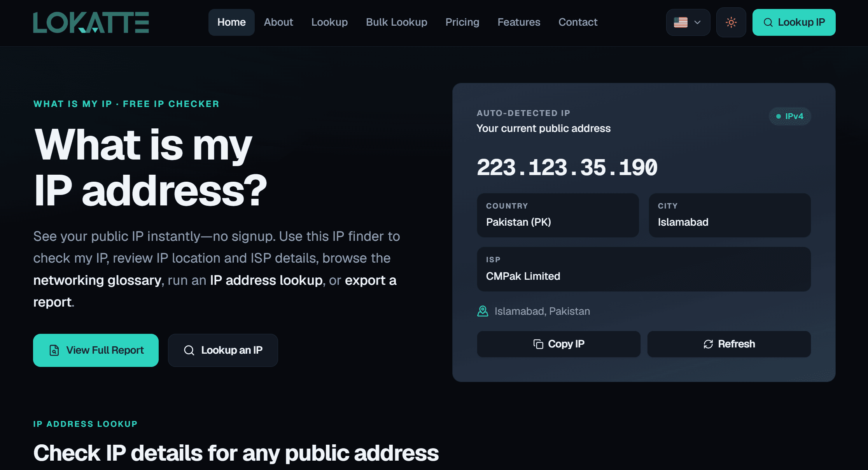Screen dimensions: 868x470
Task: Click the document icon in View Full Report
Action: coord(54,350)
